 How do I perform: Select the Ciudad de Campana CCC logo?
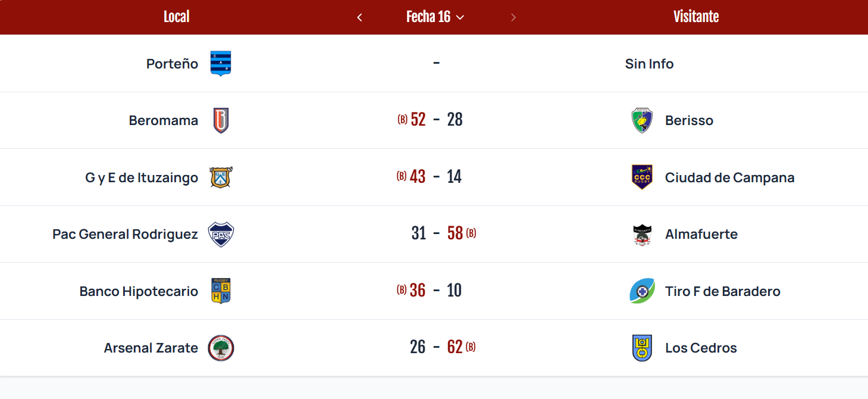(x=642, y=177)
